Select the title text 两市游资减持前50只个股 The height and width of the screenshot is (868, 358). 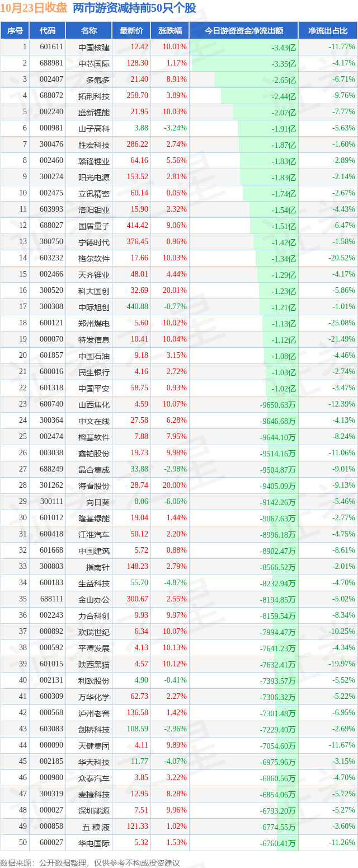(134, 8)
